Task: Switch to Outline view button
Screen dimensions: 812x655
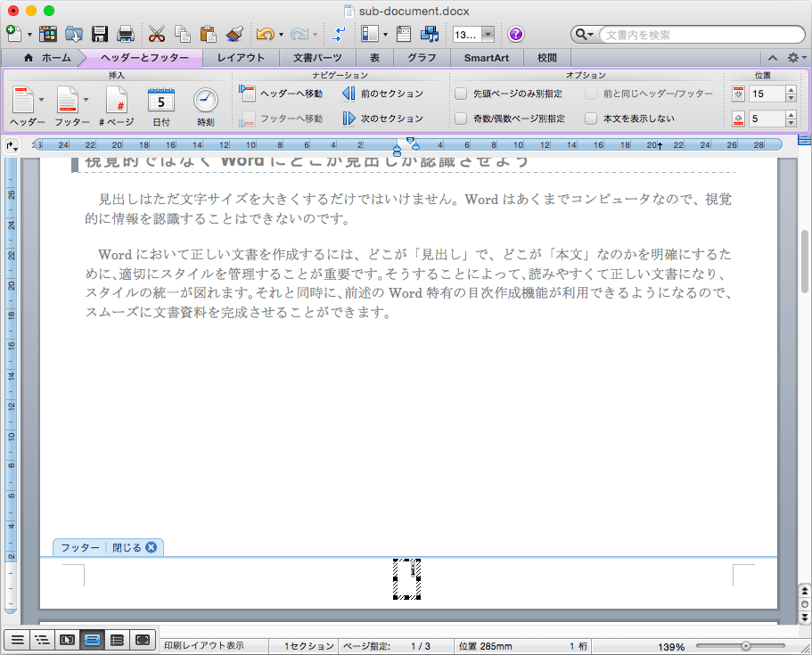Action: (x=42, y=641)
